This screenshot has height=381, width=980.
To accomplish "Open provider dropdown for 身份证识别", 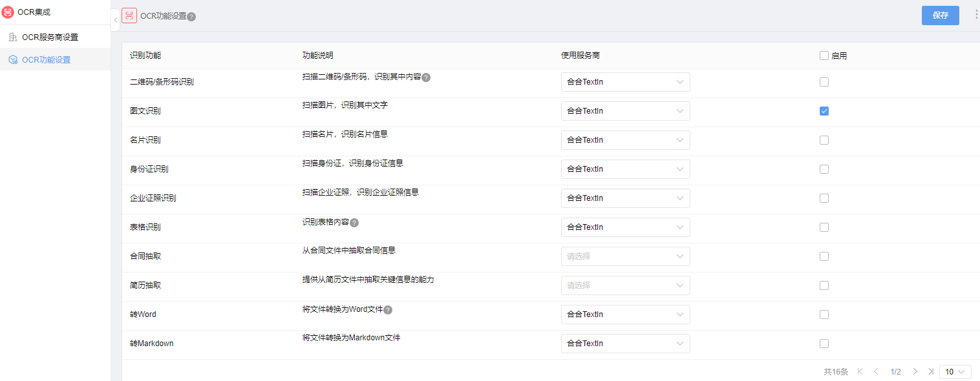I will pos(625,169).
